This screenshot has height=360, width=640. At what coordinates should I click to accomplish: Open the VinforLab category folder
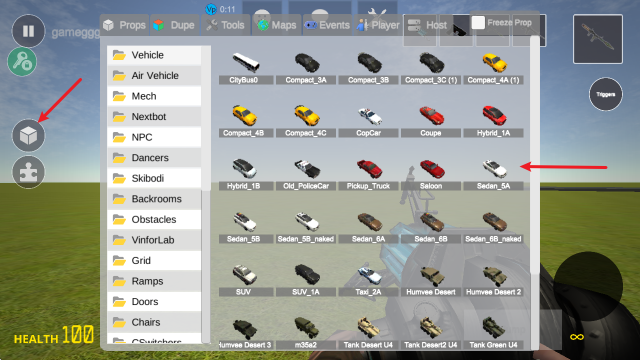click(154, 240)
